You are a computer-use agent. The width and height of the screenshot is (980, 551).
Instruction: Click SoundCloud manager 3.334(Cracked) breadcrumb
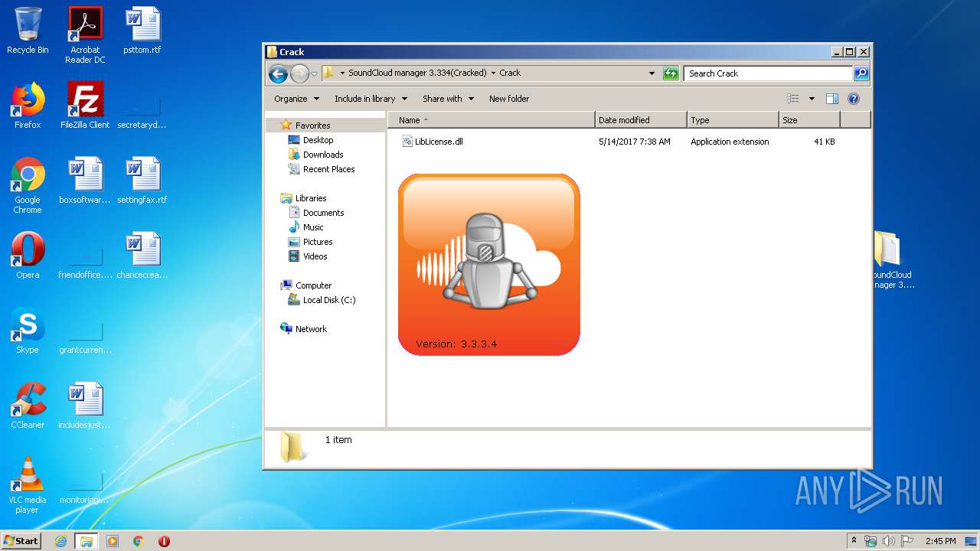coord(417,73)
